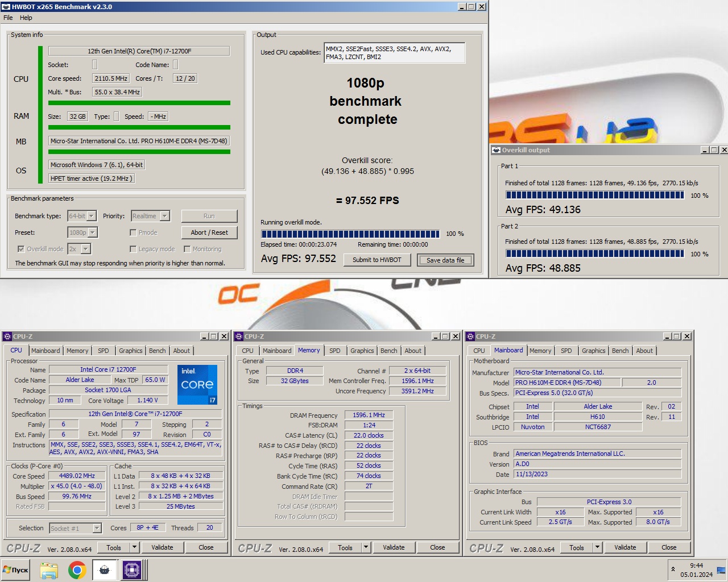
Task: Click Close in the CPU-Z Mainboard window
Action: click(669, 548)
